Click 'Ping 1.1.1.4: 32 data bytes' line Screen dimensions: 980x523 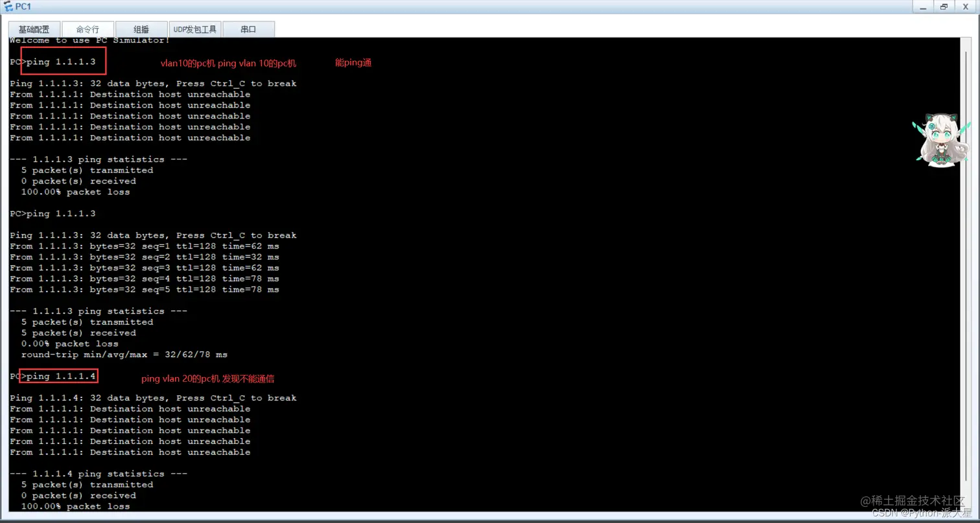[153, 398]
